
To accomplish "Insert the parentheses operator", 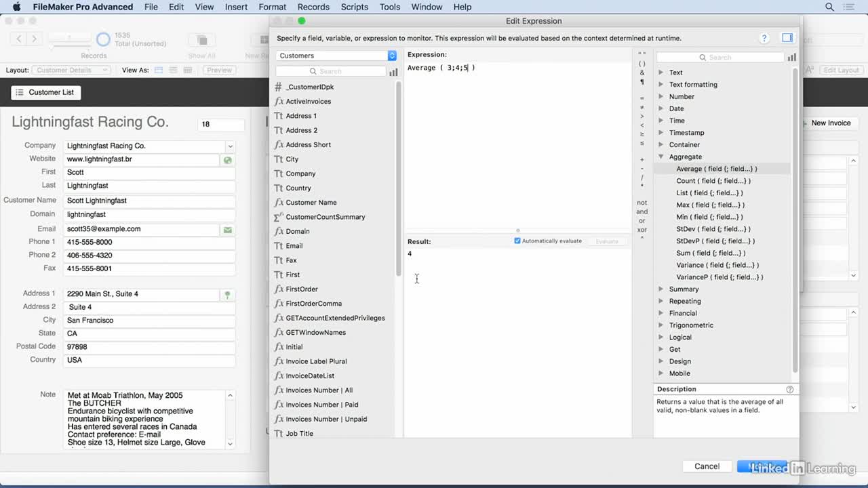I will pyautogui.click(x=642, y=64).
